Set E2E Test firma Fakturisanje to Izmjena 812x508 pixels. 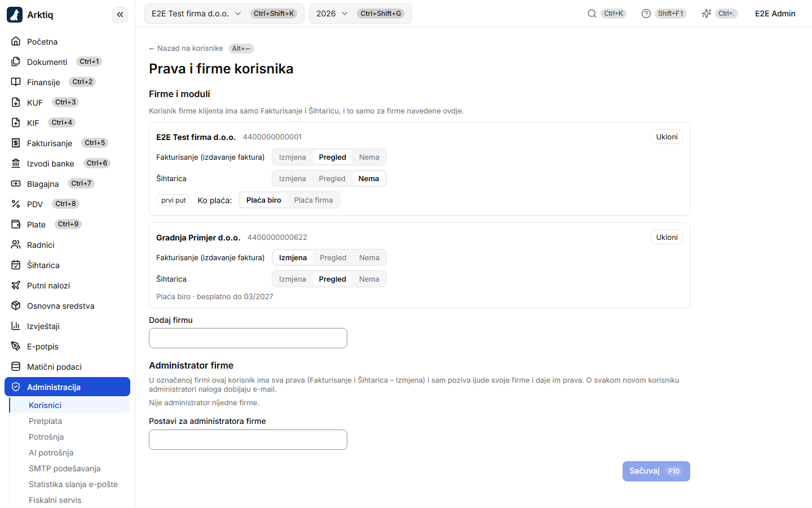pyautogui.click(x=293, y=157)
